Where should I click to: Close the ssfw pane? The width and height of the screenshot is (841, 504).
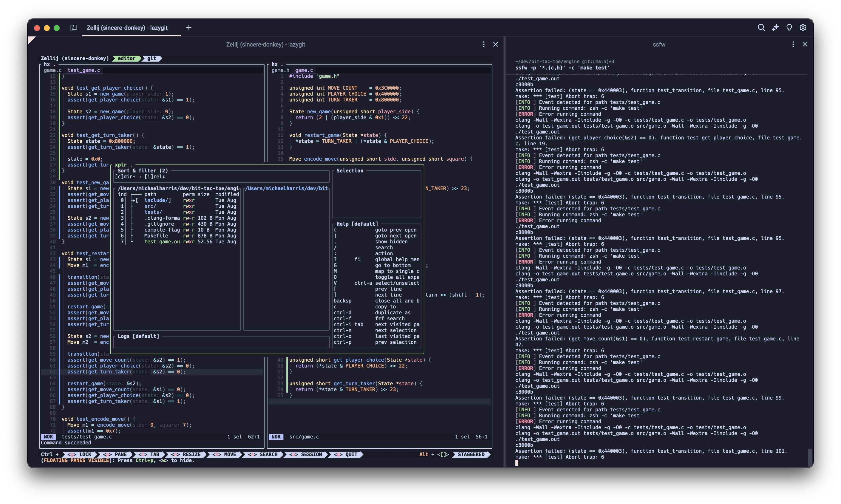coord(805,45)
